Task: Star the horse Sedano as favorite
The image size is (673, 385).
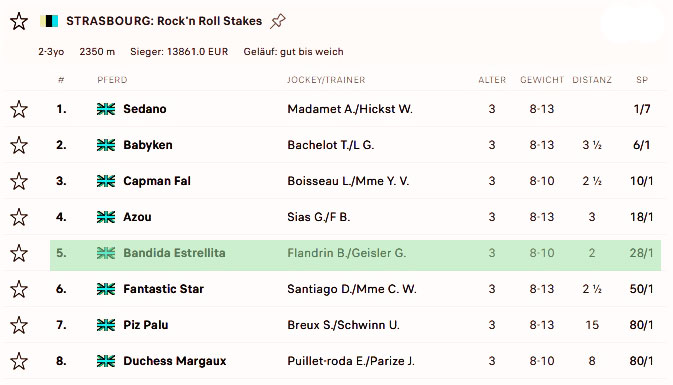Action: click(x=19, y=109)
